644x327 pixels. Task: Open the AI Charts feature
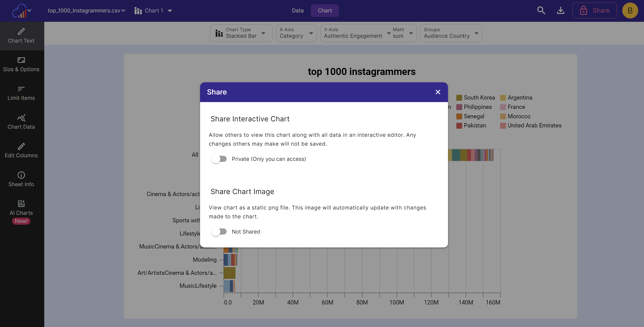(21, 208)
